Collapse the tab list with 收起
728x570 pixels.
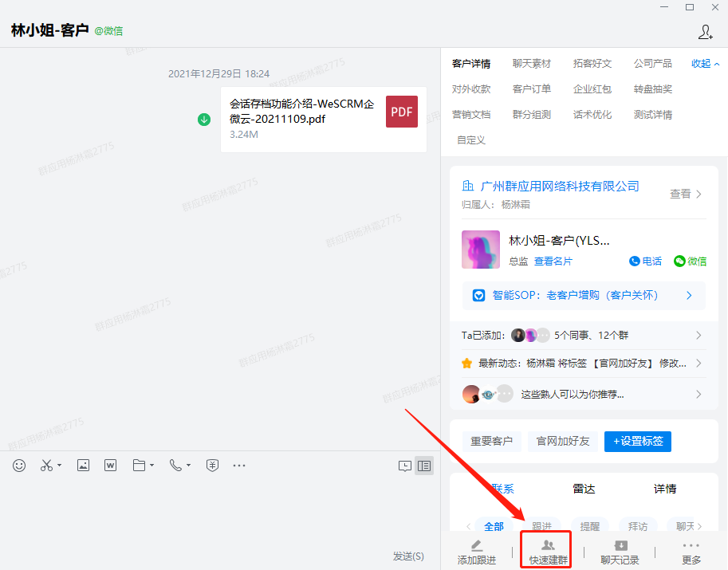pos(705,64)
